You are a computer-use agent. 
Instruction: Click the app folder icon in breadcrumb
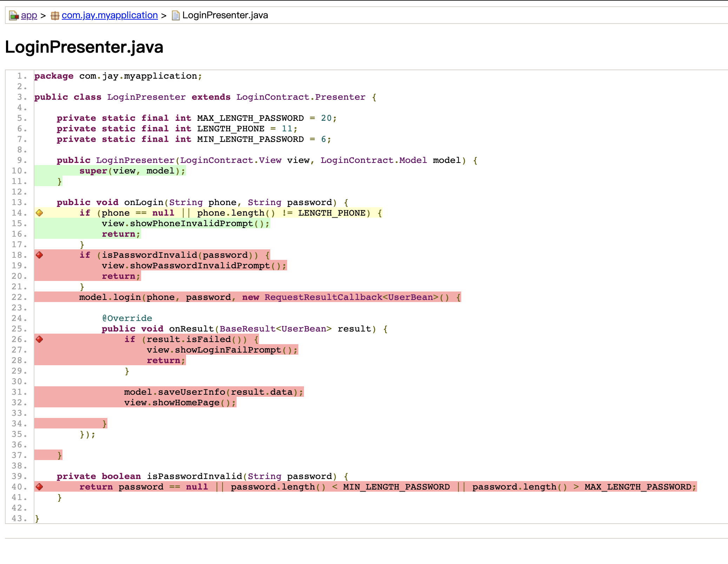[x=14, y=15]
